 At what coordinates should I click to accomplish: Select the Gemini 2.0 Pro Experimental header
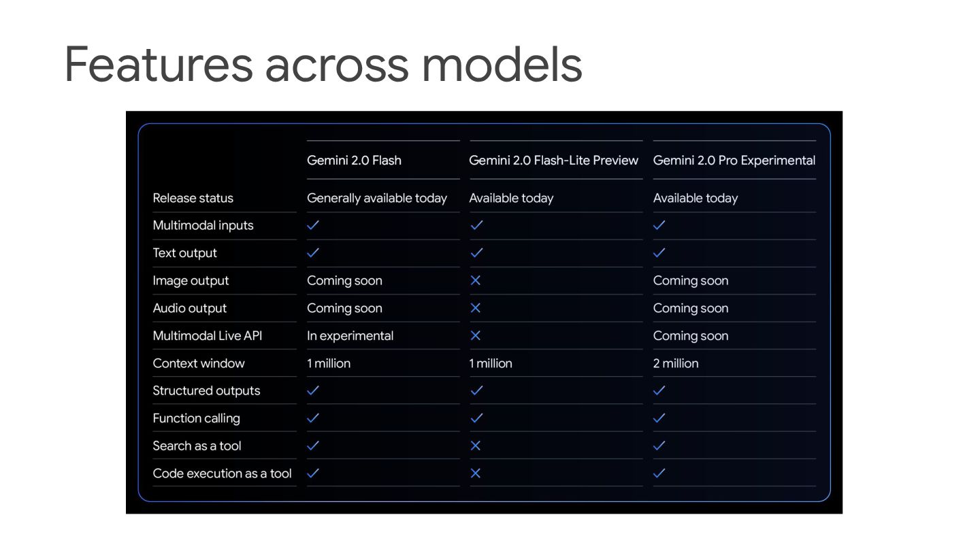[734, 161]
